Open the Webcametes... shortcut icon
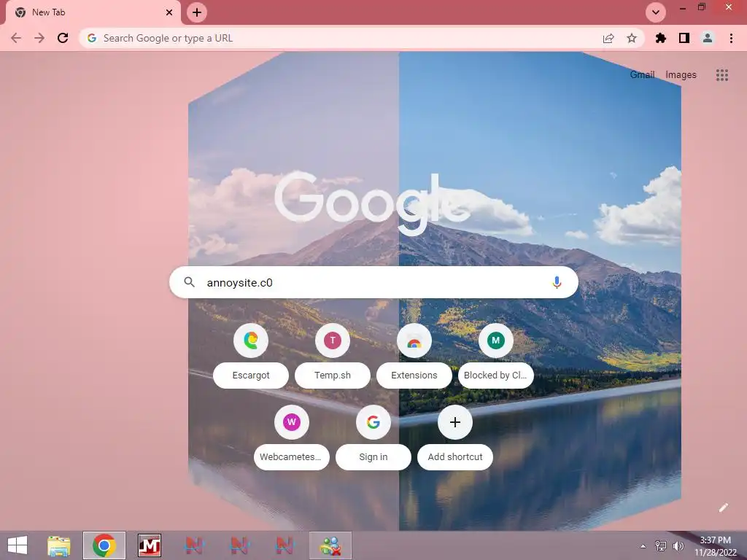747x560 pixels. [x=292, y=422]
